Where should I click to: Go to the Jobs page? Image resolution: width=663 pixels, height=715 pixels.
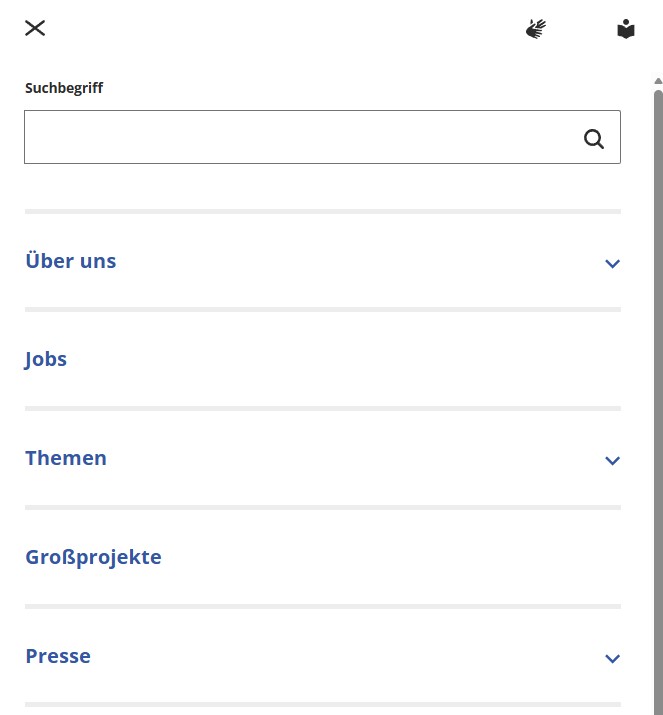[x=46, y=359]
